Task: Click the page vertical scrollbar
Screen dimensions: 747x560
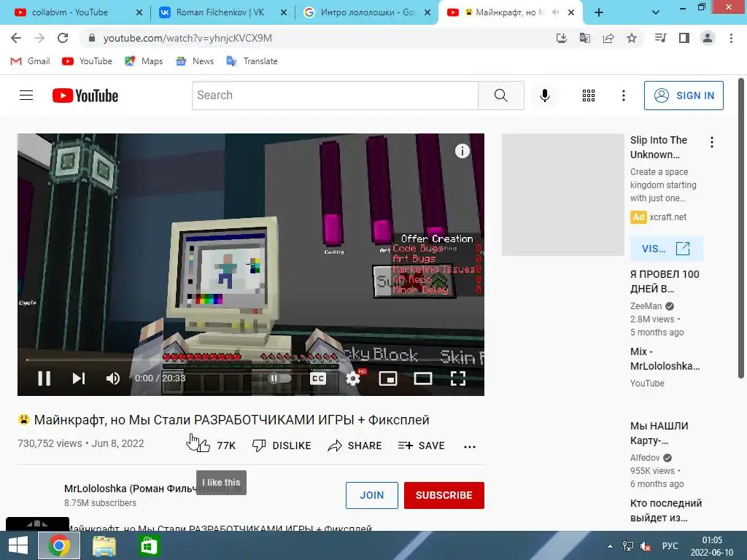Action: (741, 228)
